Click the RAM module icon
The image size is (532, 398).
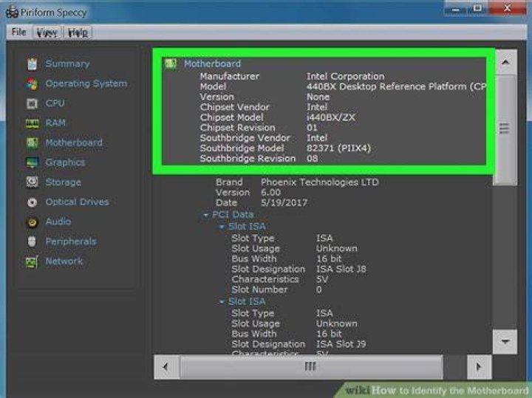tap(33, 123)
